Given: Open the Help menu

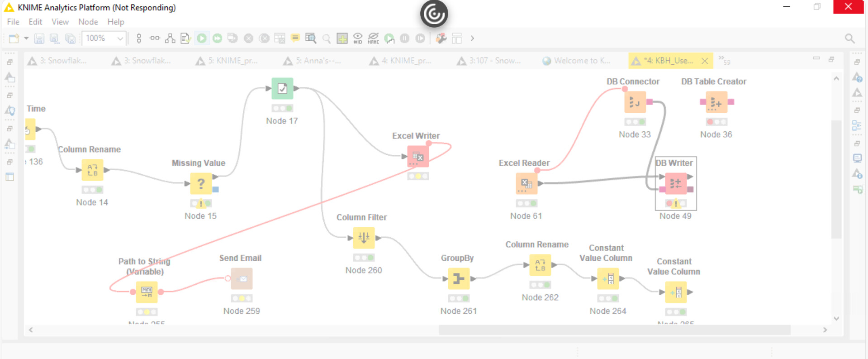Looking at the screenshot, I should 116,22.
